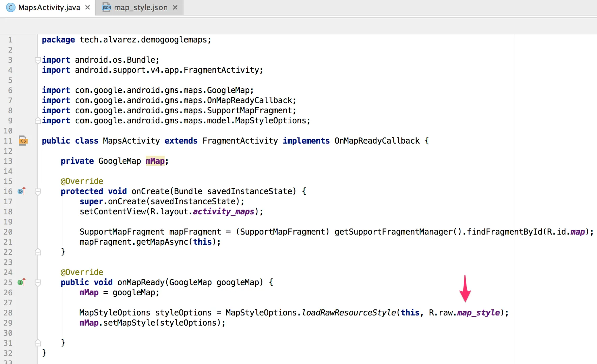Click the fold end marker at line 22
Image resolution: width=597 pixels, height=364 pixels.
38,252
